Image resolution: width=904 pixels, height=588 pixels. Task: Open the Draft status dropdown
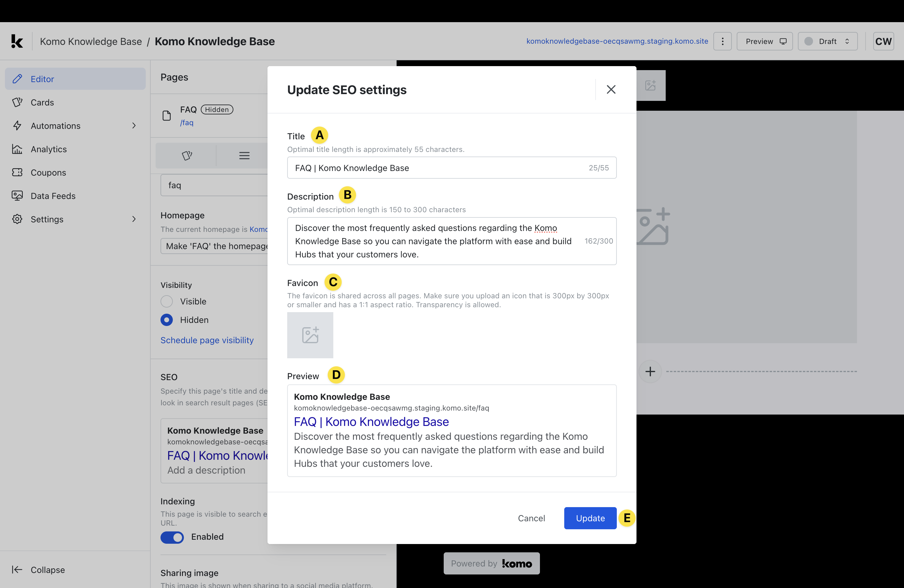[827, 41]
